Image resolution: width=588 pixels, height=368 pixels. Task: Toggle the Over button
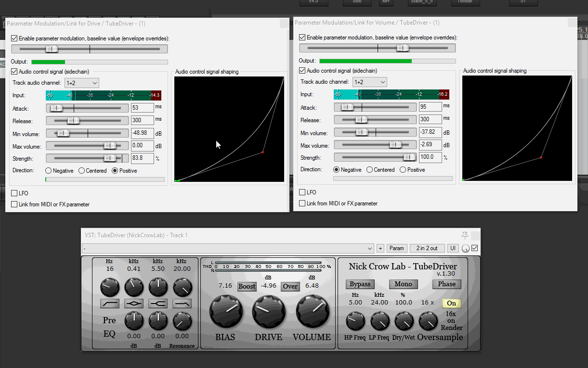point(290,286)
